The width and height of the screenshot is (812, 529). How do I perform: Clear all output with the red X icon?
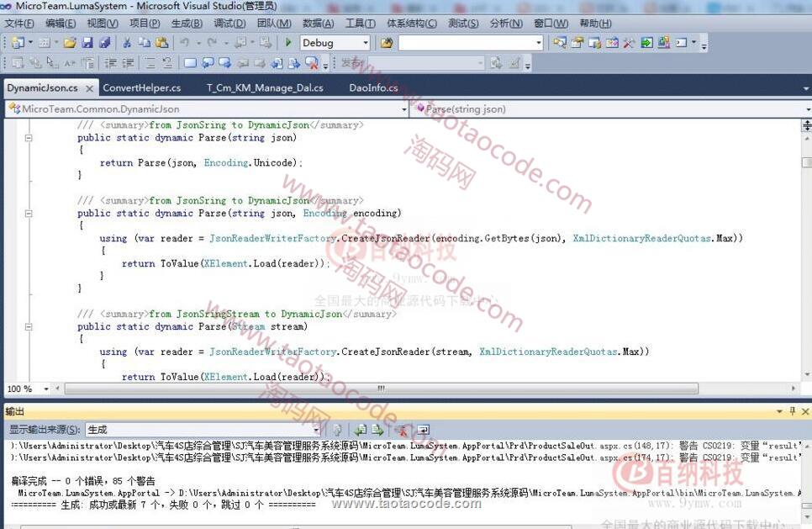click(x=402, y=430)
